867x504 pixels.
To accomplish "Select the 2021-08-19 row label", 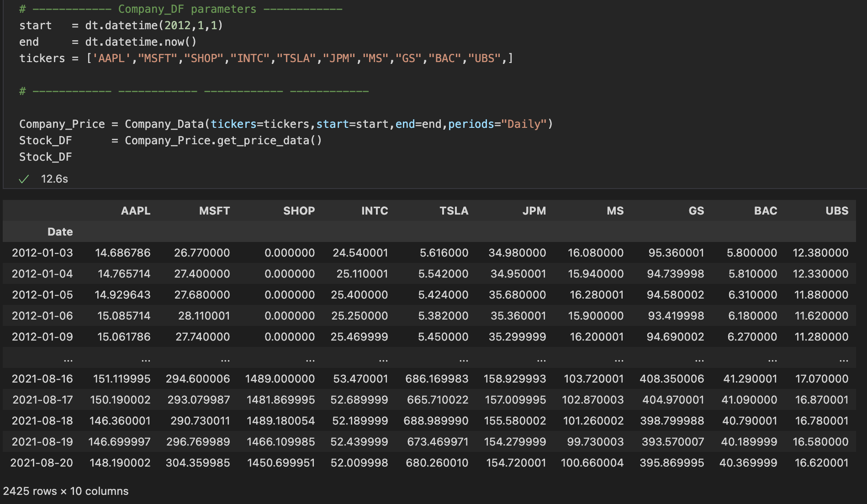I will point(42,442).
